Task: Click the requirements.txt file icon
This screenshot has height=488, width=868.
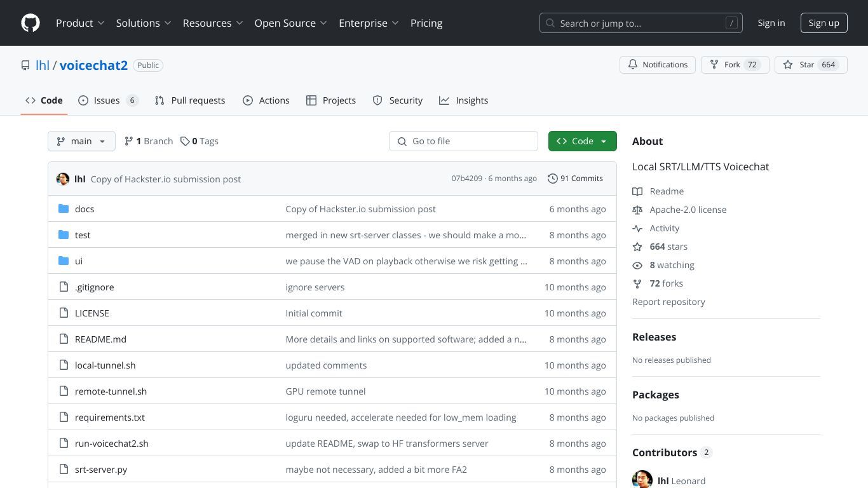Action: coord(64,417)
